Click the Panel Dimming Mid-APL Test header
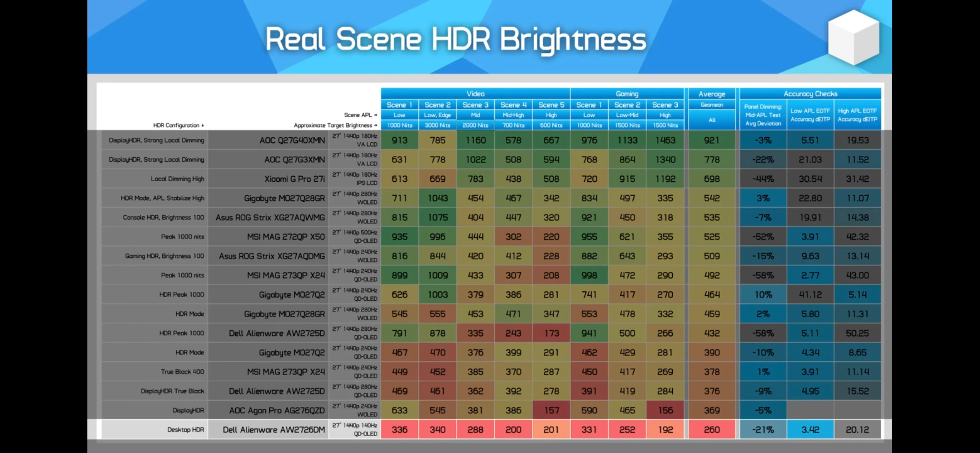 coord(763,115)
